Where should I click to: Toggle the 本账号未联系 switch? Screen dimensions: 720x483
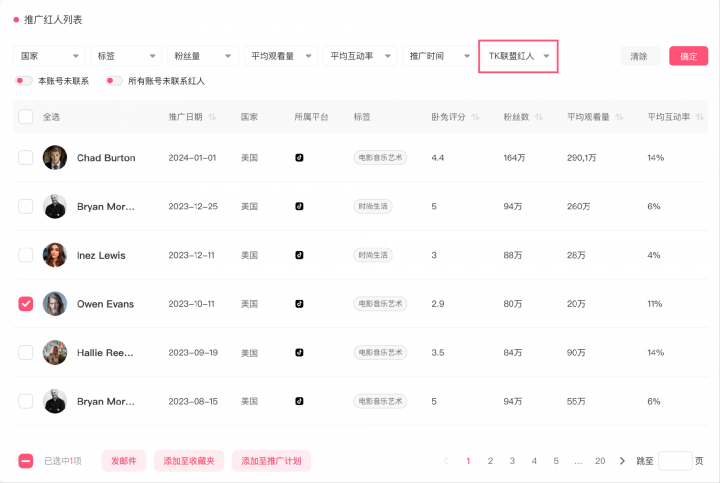[x=23, y=81]
